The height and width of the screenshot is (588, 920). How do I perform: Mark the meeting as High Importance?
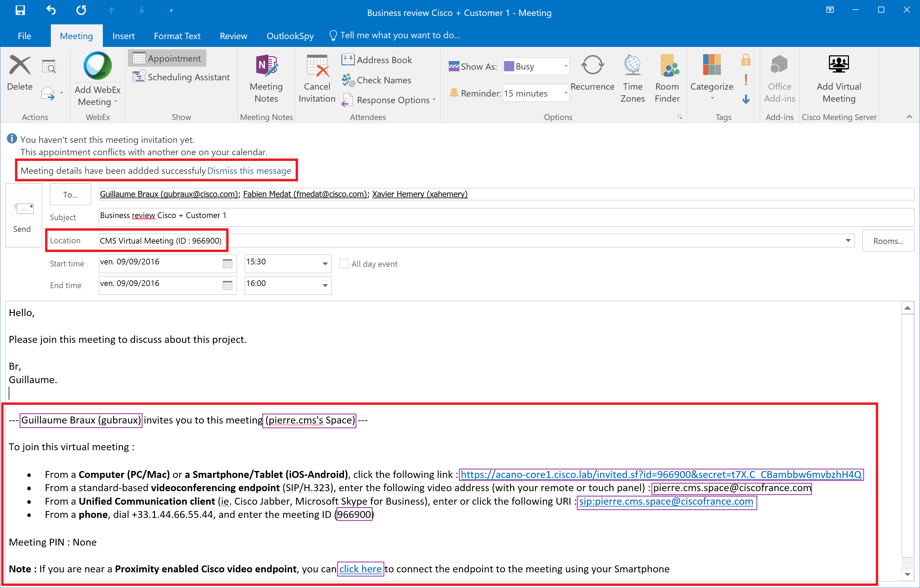(745, 80)
